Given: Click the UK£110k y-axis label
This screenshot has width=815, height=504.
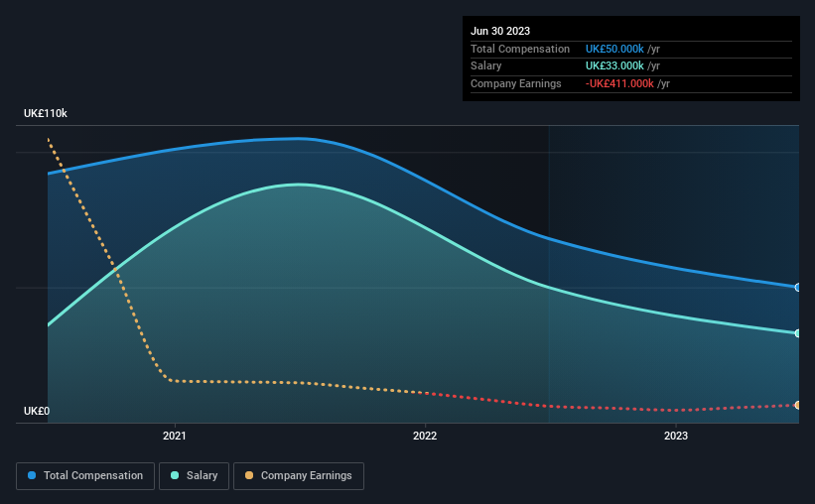Looking at the screenshot, I should pyautogui.click(x=46, y=113).
